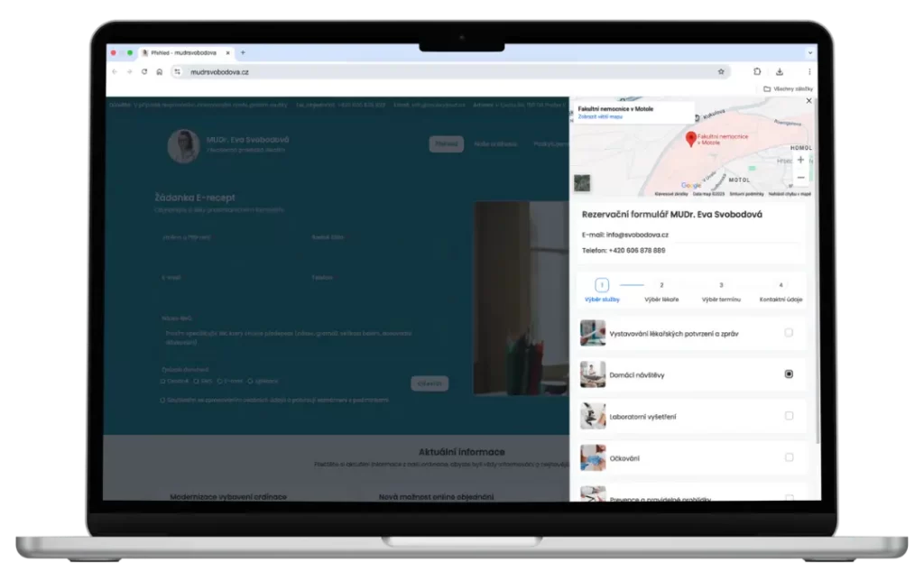Click the Jméno a Příjmení input field
Viewport: 924px width, 581px height.
[x=230, y=253]
